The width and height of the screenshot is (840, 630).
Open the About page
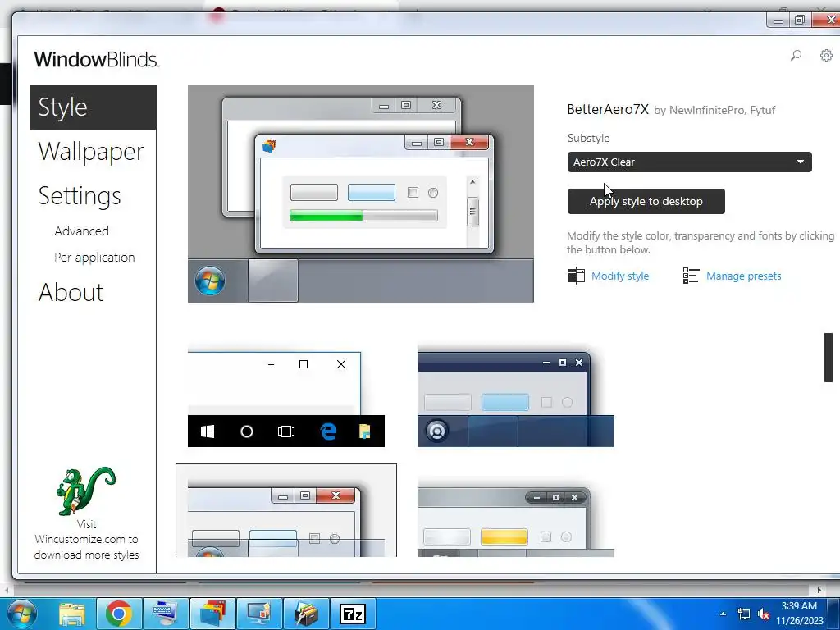(x=71, y=293)
